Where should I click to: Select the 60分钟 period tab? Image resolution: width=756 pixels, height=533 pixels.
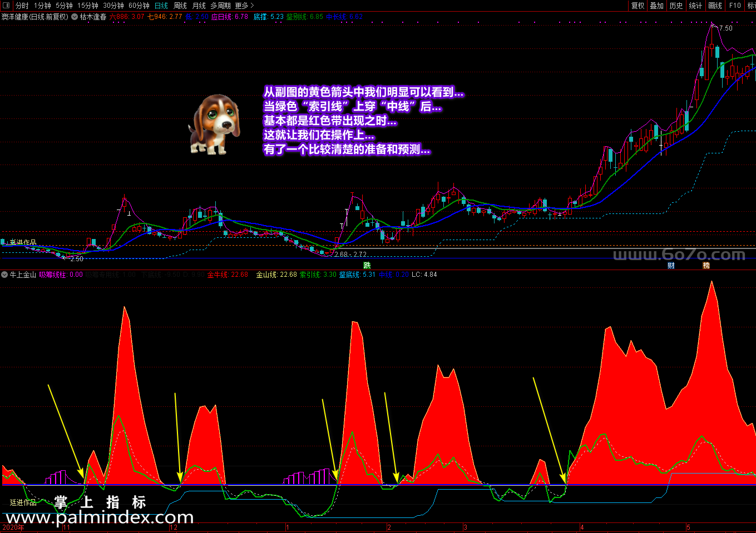point(139,6)
